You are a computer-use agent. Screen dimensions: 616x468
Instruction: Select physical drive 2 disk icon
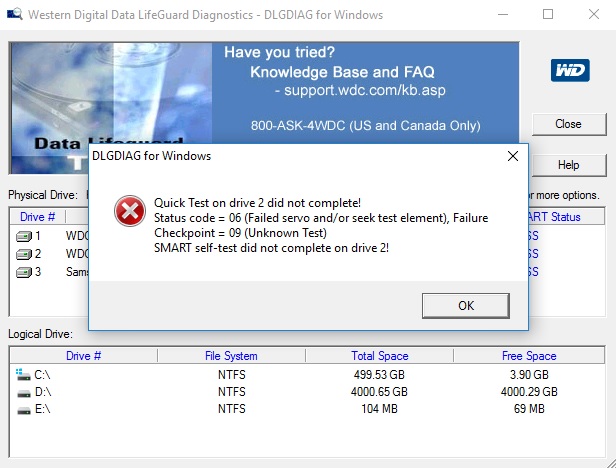click(24, 254)
